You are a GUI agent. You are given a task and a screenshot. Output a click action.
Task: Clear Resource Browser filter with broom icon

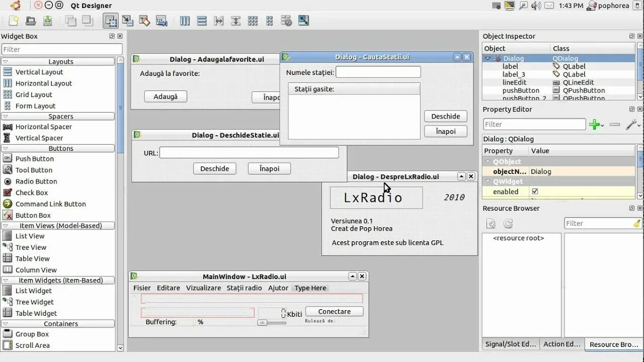[x=637, y=223]
